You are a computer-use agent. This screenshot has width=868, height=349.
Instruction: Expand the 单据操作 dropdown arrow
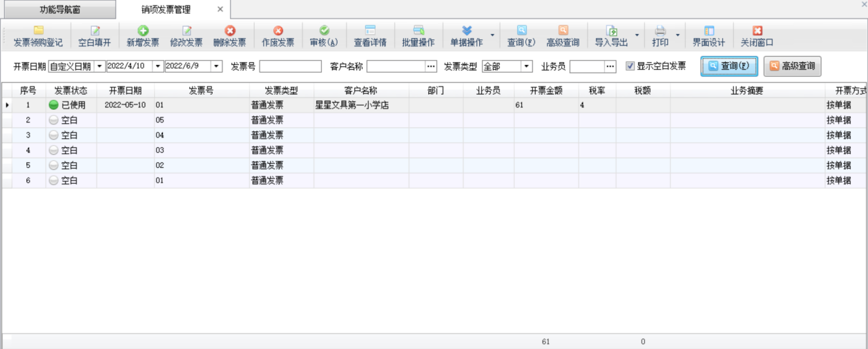click(x=492, y=35)
